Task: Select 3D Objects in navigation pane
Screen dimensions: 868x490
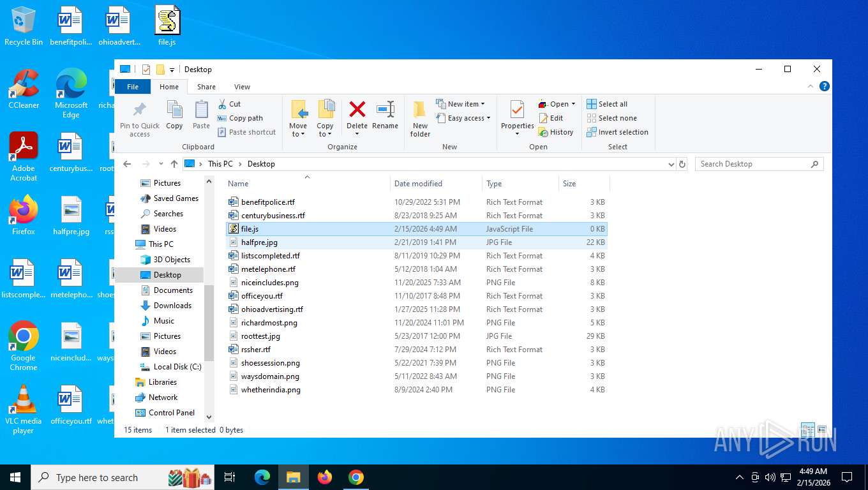Action: [165, 260]
